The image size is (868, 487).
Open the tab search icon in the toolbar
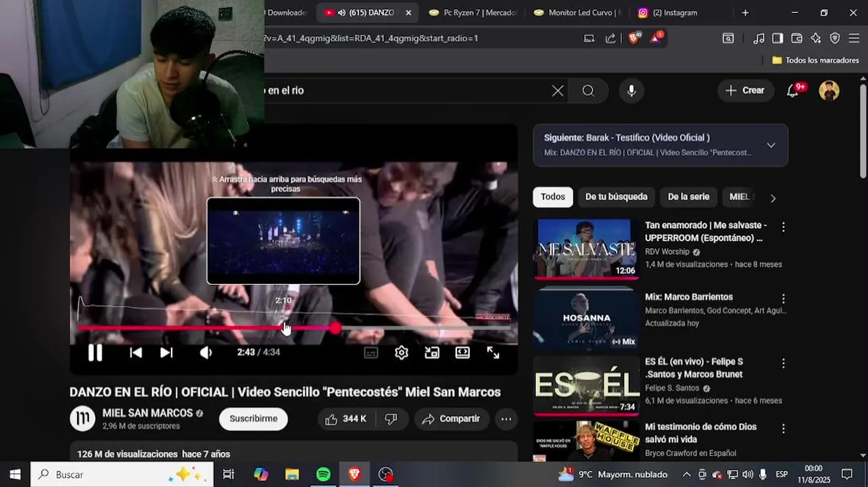coord(728,39)
